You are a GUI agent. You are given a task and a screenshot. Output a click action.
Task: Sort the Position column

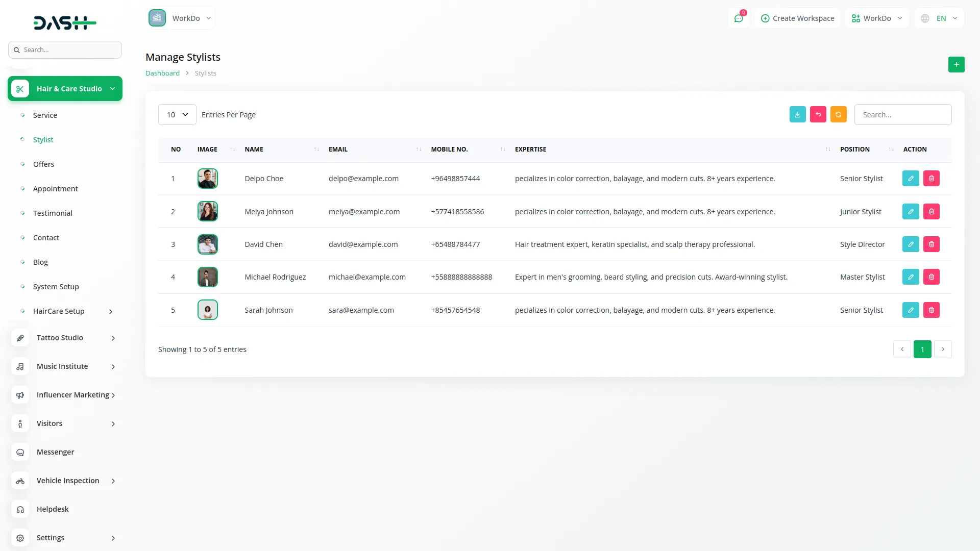(x=891, y=149)
